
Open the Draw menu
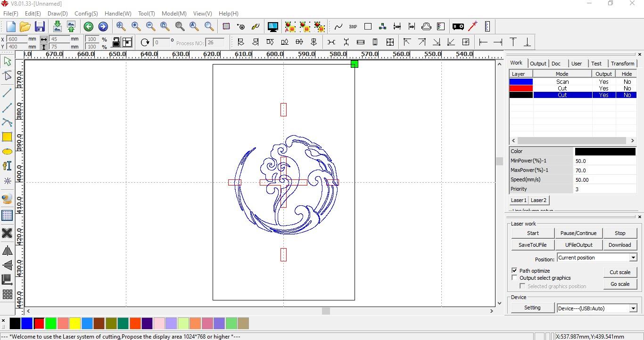coord(58,14)
